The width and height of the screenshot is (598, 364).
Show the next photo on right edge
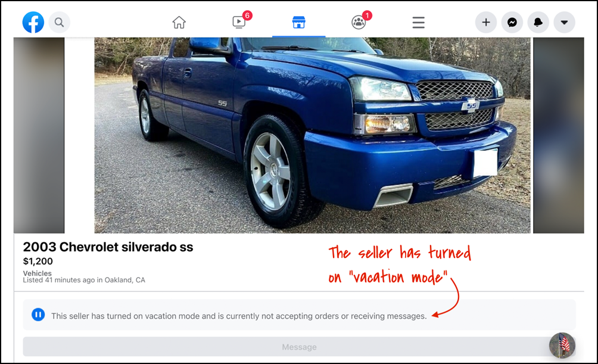pos(558,135)
